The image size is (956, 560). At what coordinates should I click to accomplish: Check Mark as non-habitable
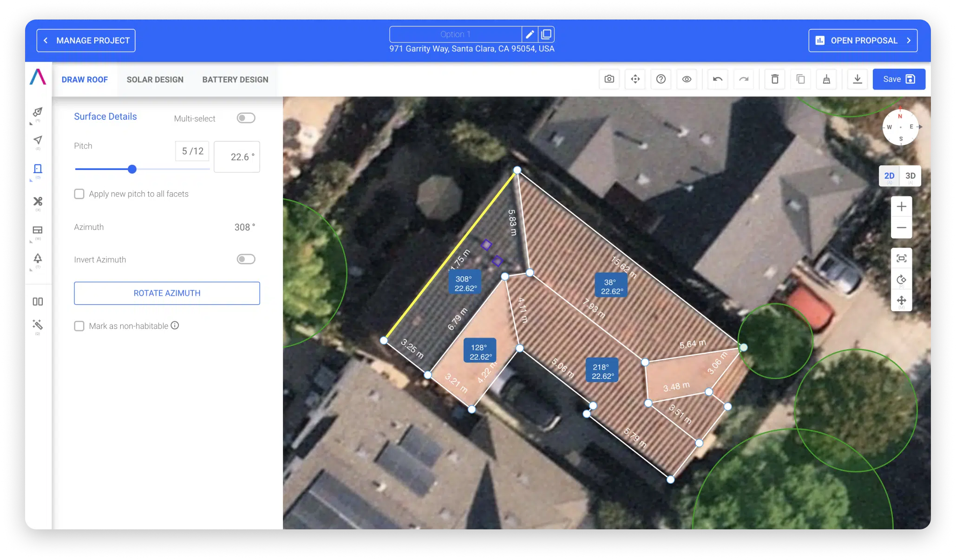(x=79, y=326)
